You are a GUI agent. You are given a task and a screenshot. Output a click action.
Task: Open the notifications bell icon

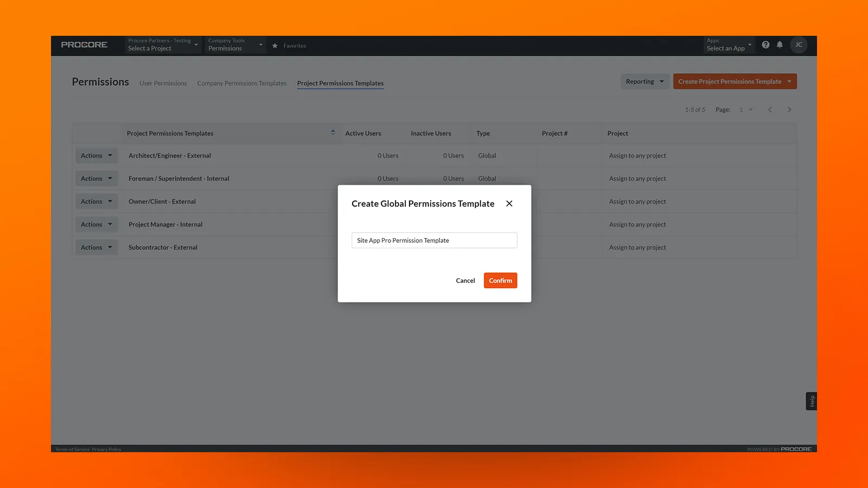(780, 44)
